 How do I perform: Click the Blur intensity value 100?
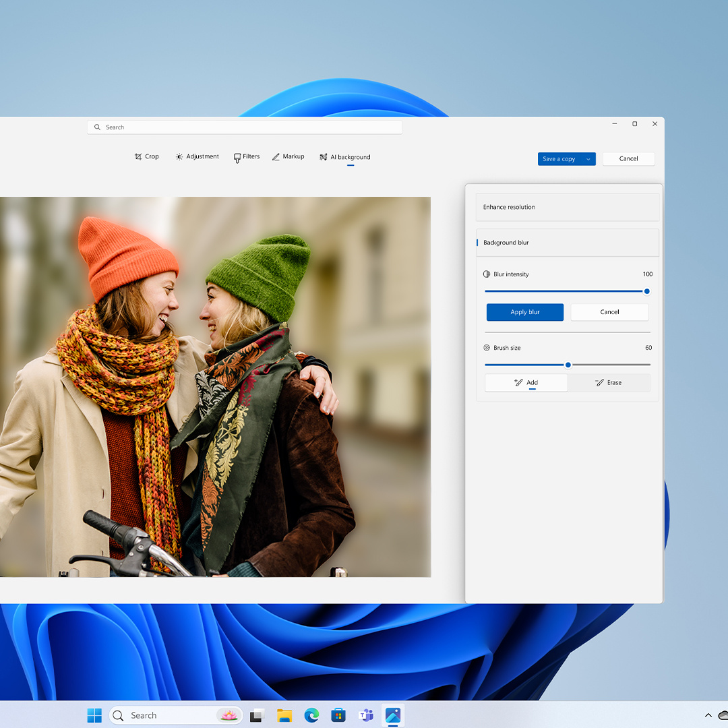tap(648, 274)
